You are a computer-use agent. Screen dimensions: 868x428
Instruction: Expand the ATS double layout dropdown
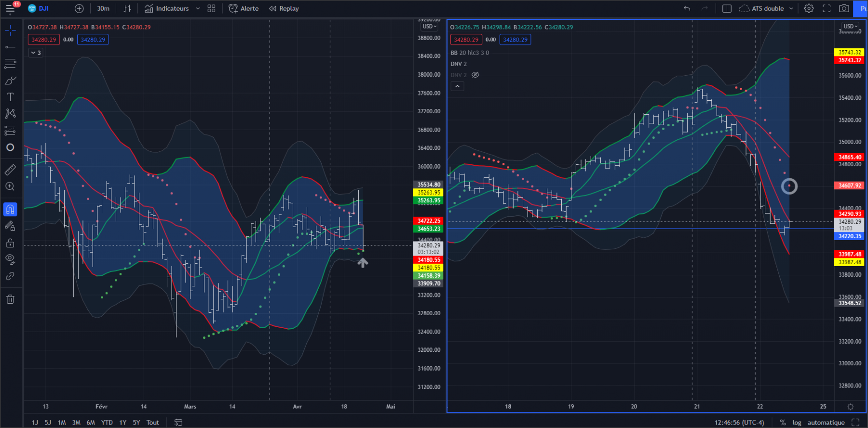[791, 9]
